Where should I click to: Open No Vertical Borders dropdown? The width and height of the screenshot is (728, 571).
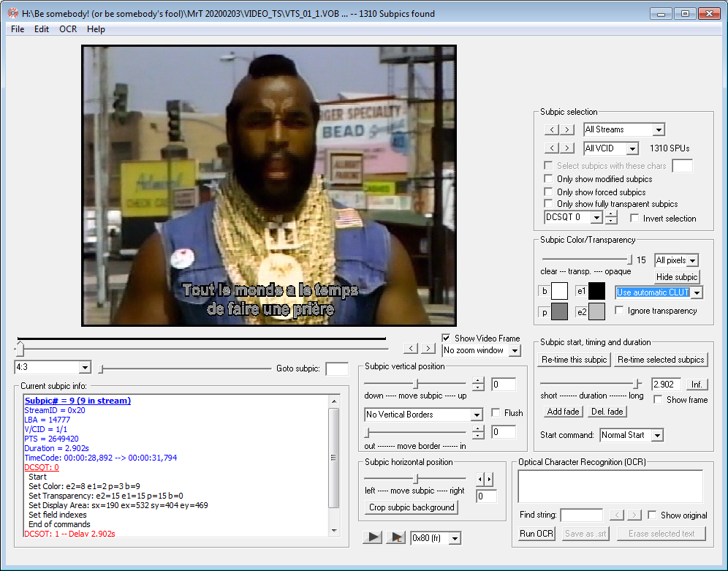coord(477,415)
